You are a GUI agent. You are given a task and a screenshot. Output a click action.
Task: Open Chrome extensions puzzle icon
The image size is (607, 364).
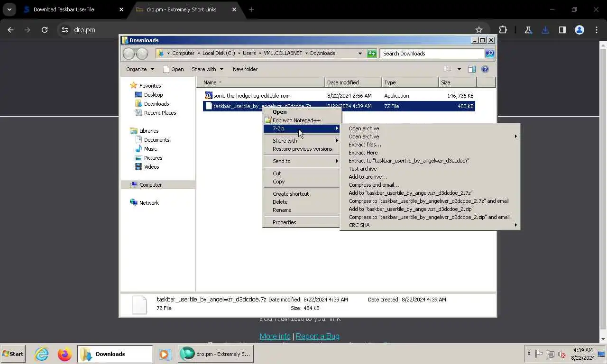(503, 30)
